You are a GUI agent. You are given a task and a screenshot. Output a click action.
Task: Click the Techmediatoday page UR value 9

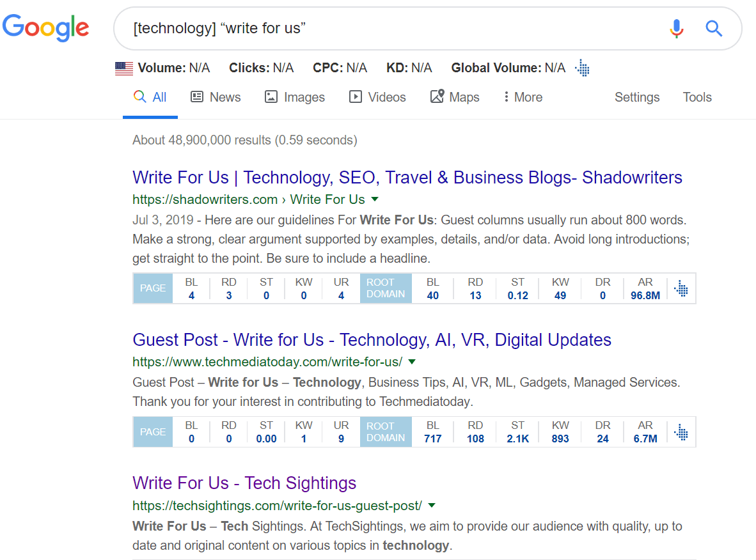tap(342, 439)
